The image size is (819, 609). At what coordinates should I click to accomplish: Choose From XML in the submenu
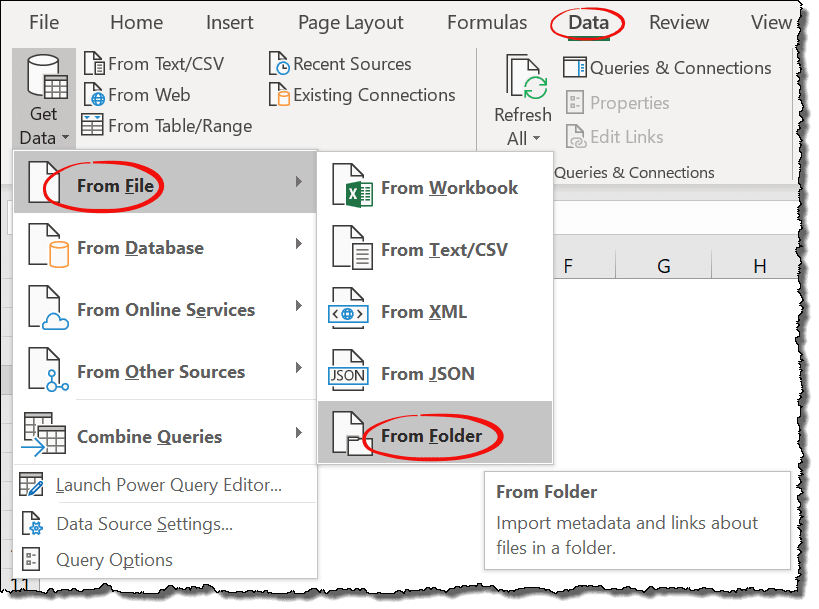click(x=424, y=312)
